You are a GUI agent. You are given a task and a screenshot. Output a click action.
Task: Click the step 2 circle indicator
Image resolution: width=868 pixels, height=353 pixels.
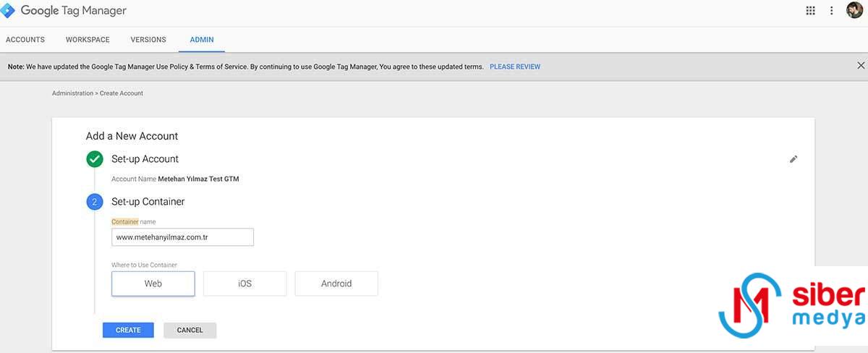[95, 202]
